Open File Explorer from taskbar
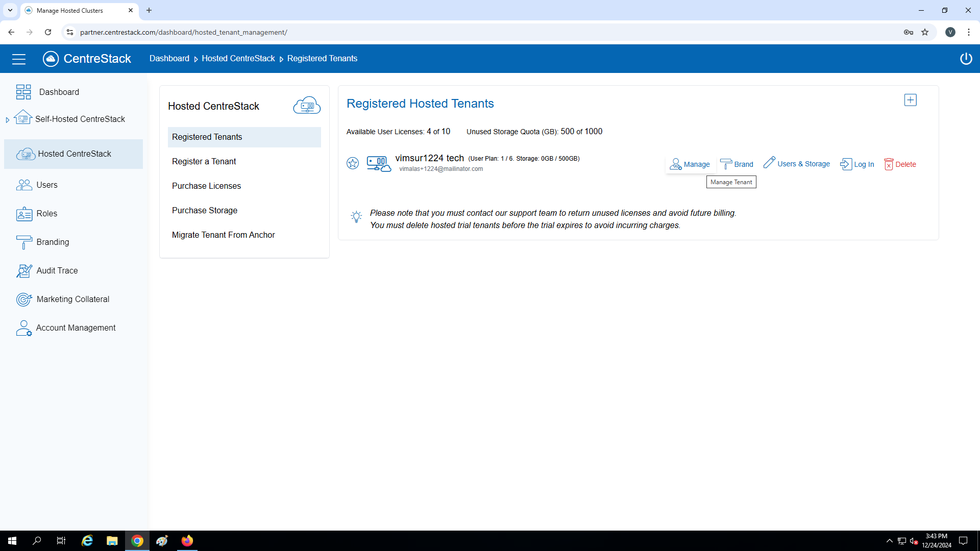This screenshot has width=980, height=551. pos(112,541)
